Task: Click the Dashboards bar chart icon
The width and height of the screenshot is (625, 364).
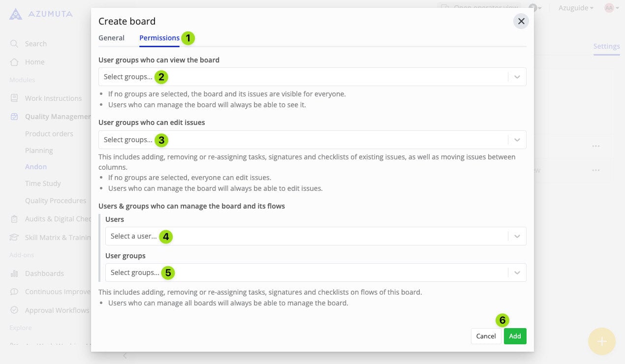Action: 14,273
